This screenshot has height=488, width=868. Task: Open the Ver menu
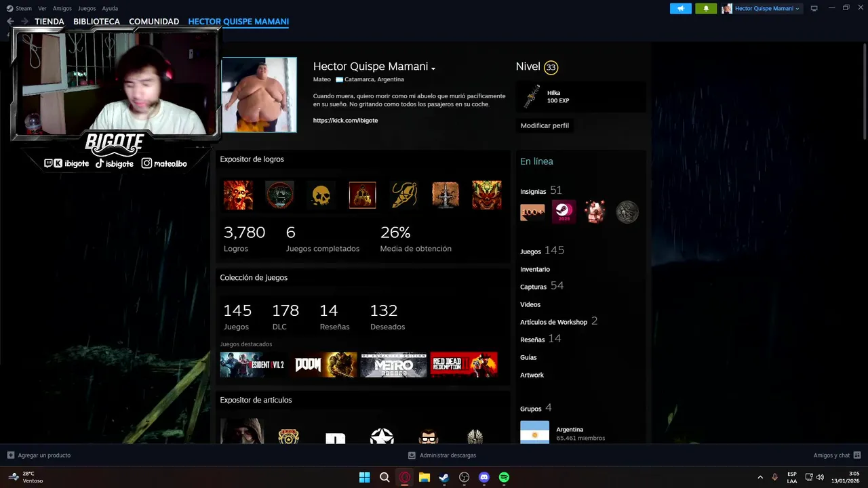(x=42, y=8)
